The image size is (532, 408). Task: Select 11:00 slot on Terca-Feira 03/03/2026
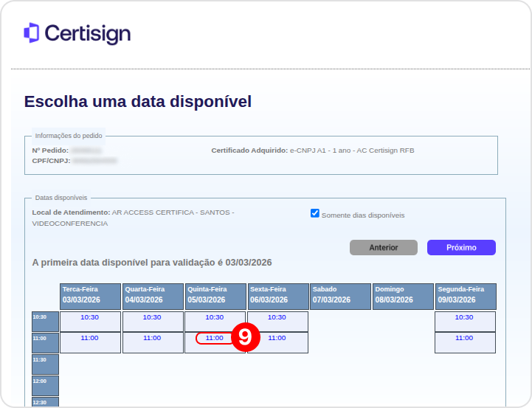(x=89, y=338)
